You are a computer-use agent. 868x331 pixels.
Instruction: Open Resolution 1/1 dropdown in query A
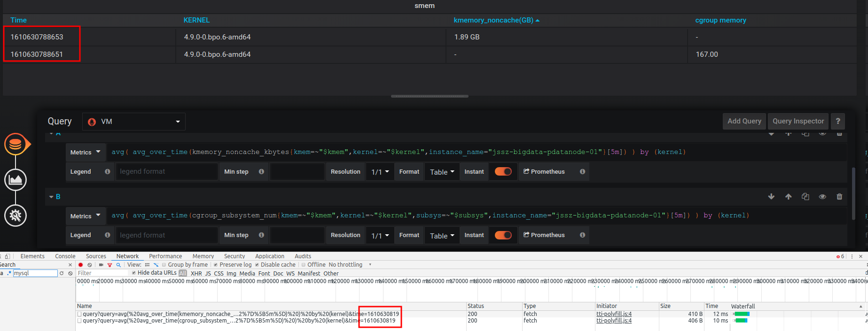coord(380,172)
